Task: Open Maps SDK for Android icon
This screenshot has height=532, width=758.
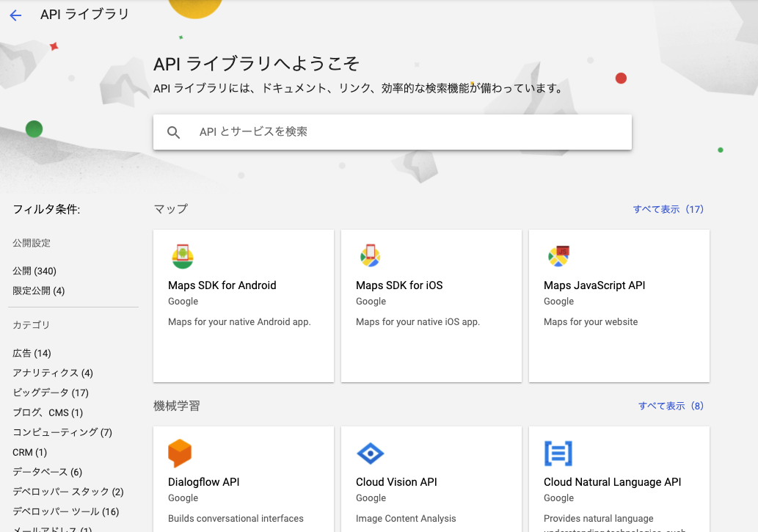Action: [x=182, y=256]
